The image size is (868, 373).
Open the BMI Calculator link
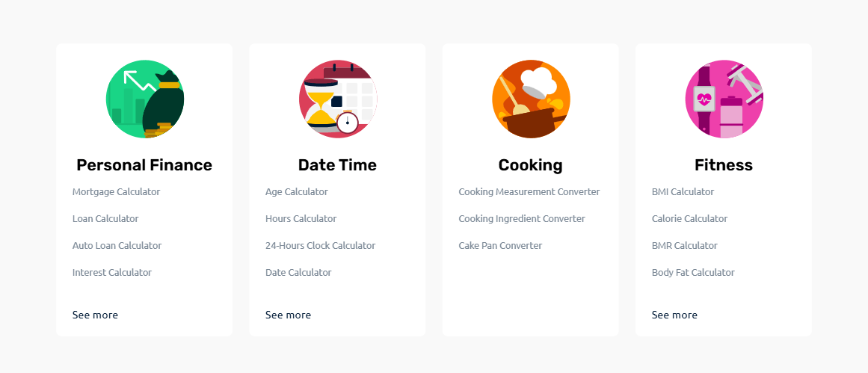(x=683, y=192)
